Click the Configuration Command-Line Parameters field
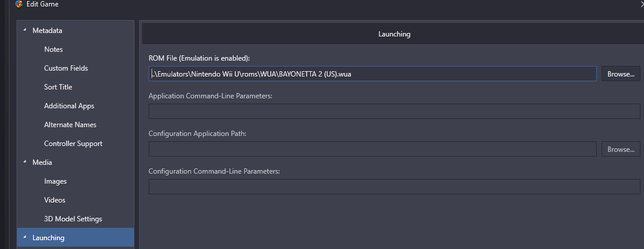 [x=395, y=187]
